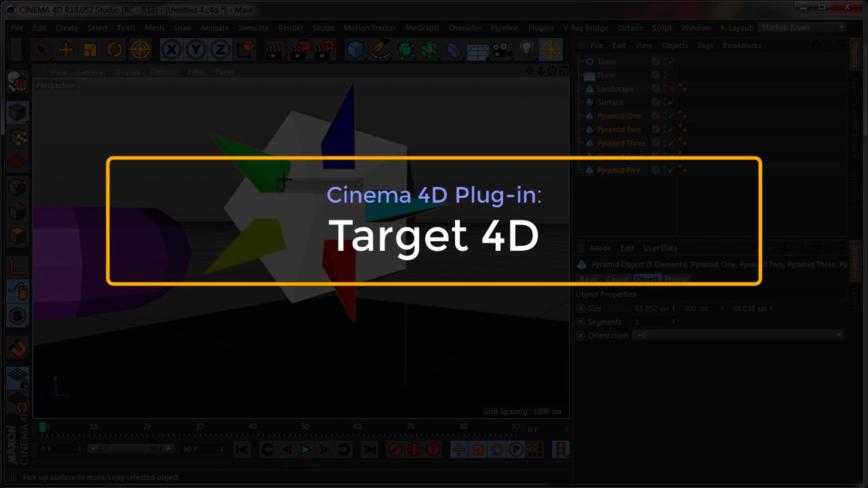Click the Cube primitive icon

pos(355,50)
